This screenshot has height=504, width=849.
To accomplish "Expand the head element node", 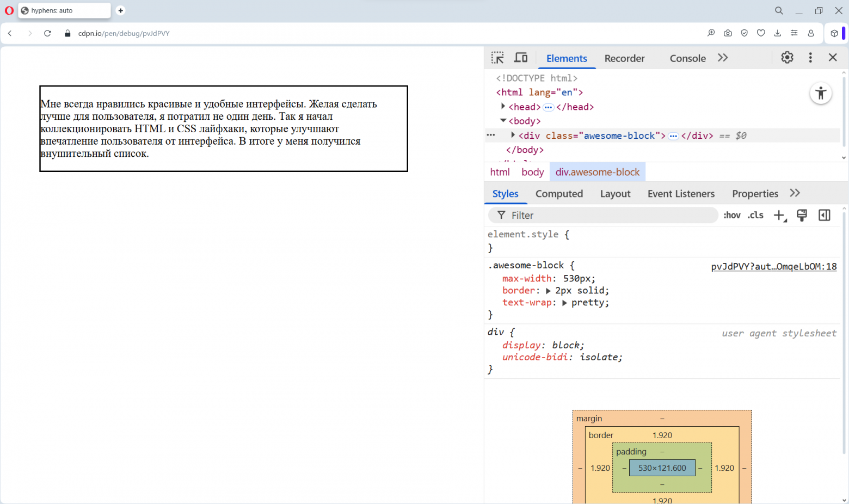I will coord(503,107).
